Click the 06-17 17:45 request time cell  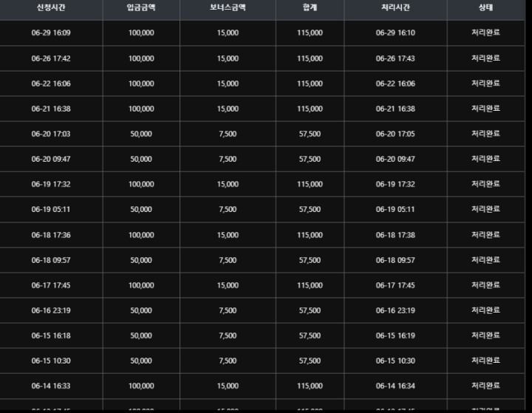(x=51, y=285)
